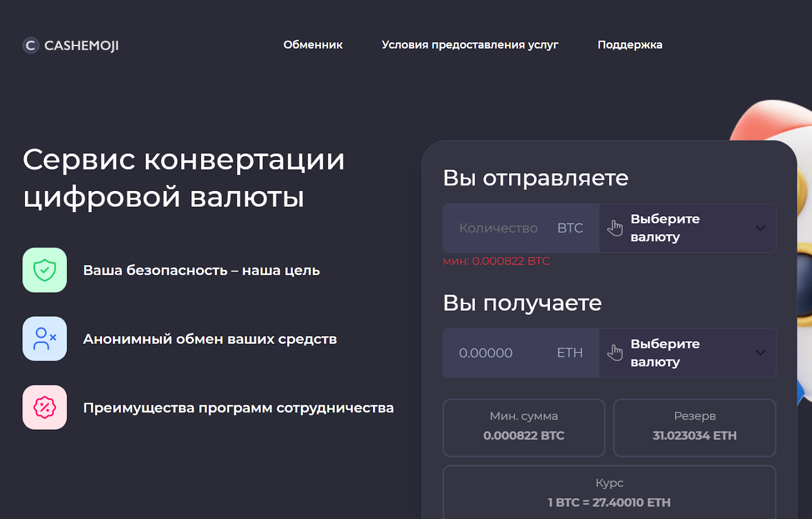The image size is (812, 519).
Task: Go to the Поддержка support page
Action: click(629, 45)
